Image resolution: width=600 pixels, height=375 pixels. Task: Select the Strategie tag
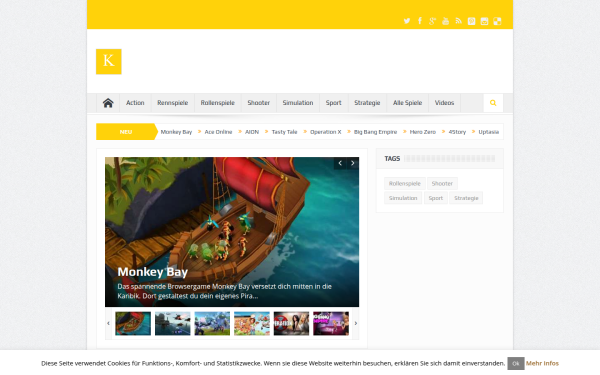click(466, 198)
